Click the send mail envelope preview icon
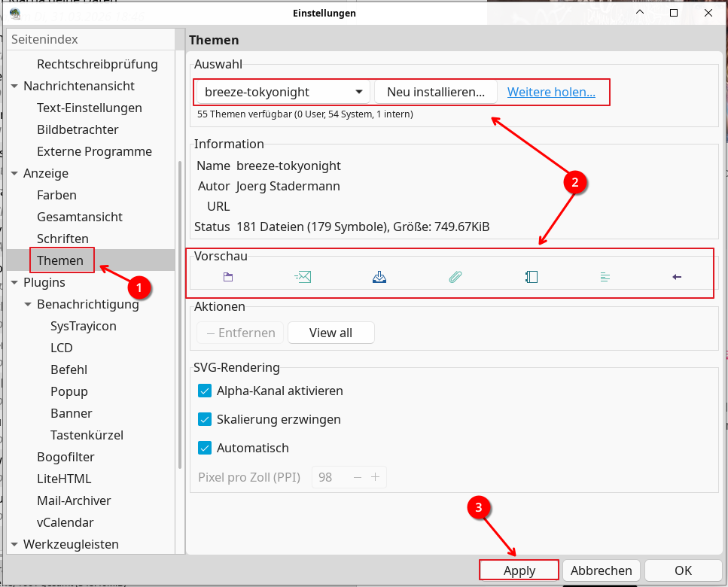Screen dimensions: 728x587 pos(302,277)
